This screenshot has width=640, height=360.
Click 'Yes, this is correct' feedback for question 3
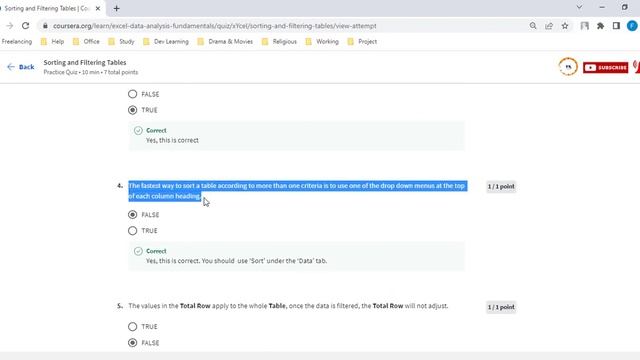tap(172, 140)
